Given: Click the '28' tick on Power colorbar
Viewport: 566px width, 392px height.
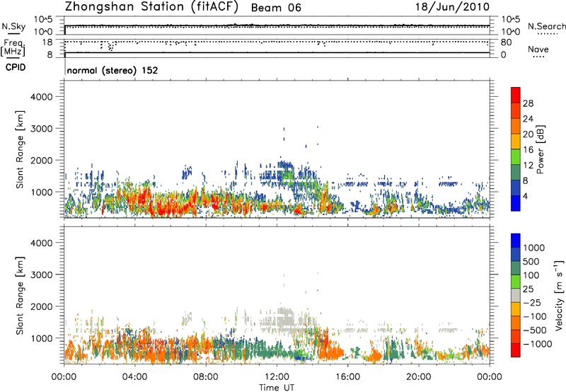Looking at the screenshot, I should click(x=528, y=103).
